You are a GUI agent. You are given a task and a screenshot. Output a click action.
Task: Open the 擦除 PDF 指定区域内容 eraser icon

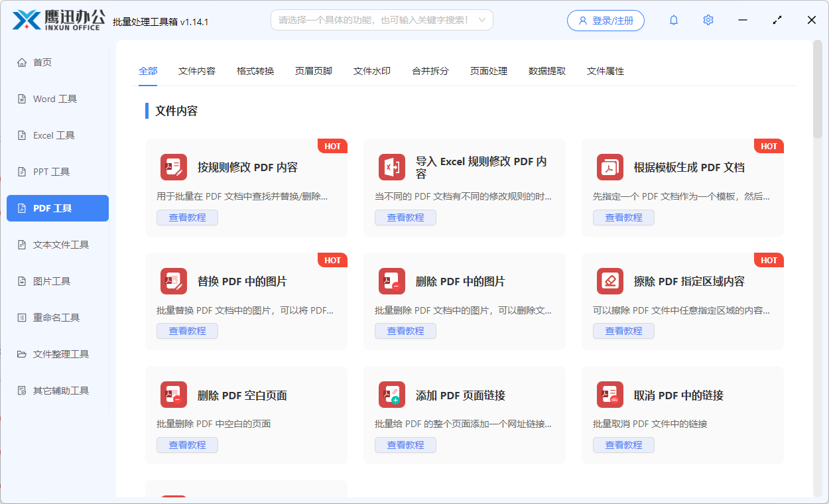tap(610, 281)
